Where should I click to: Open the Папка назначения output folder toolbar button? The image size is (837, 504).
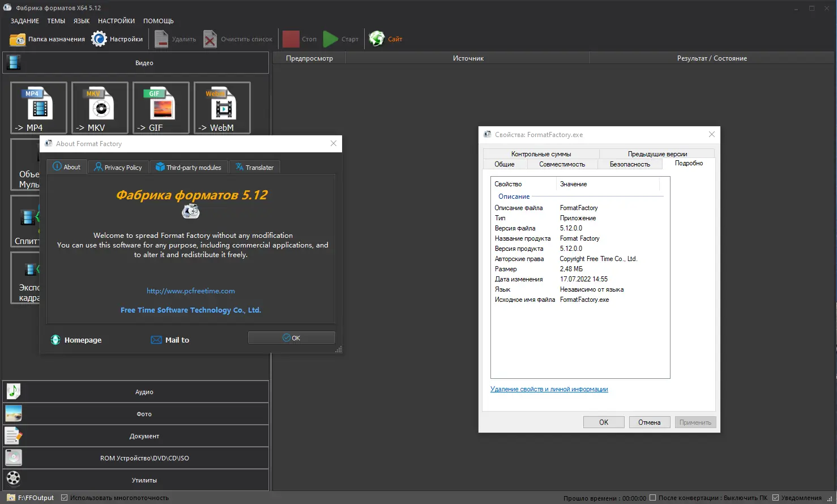click(47, 39)
